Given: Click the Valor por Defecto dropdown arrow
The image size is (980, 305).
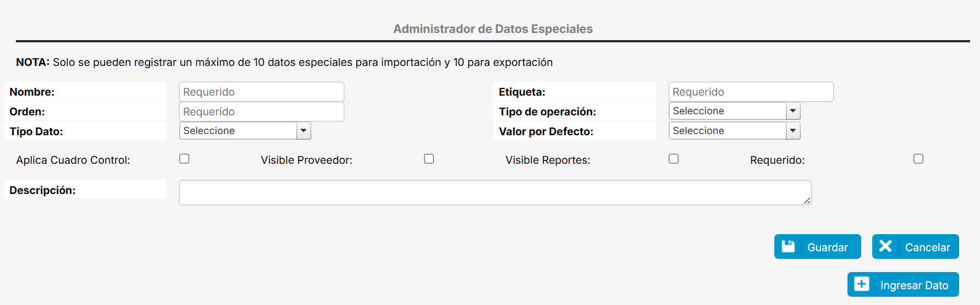Looking at the screenshot, I should point(793,131).
